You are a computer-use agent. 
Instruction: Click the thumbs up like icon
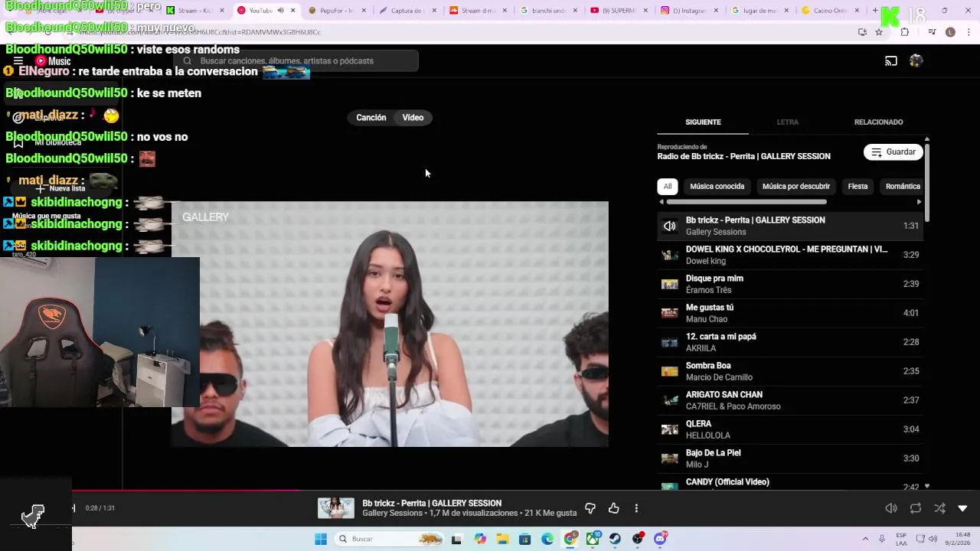[x=613, y=508]
